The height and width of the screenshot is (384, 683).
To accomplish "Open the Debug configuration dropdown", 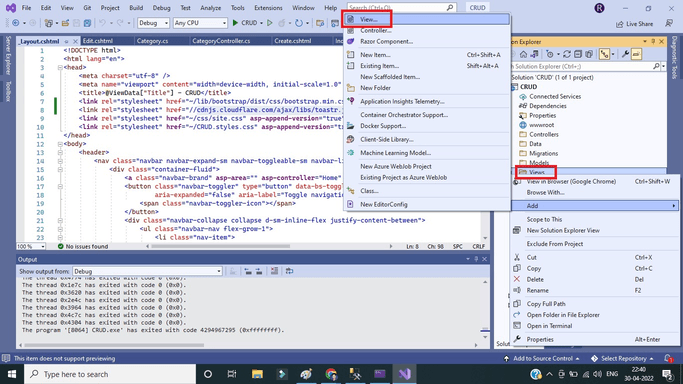I will click(153, 23).
